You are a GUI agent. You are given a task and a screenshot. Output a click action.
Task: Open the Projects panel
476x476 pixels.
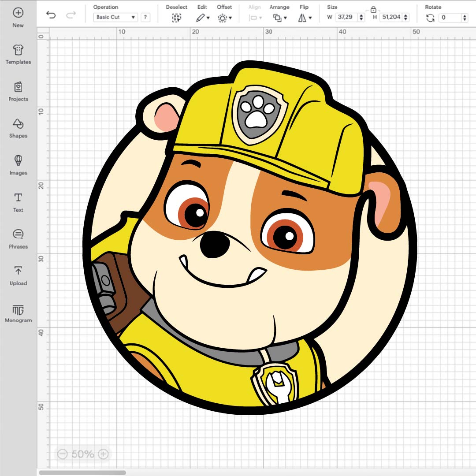click(18, 91)
